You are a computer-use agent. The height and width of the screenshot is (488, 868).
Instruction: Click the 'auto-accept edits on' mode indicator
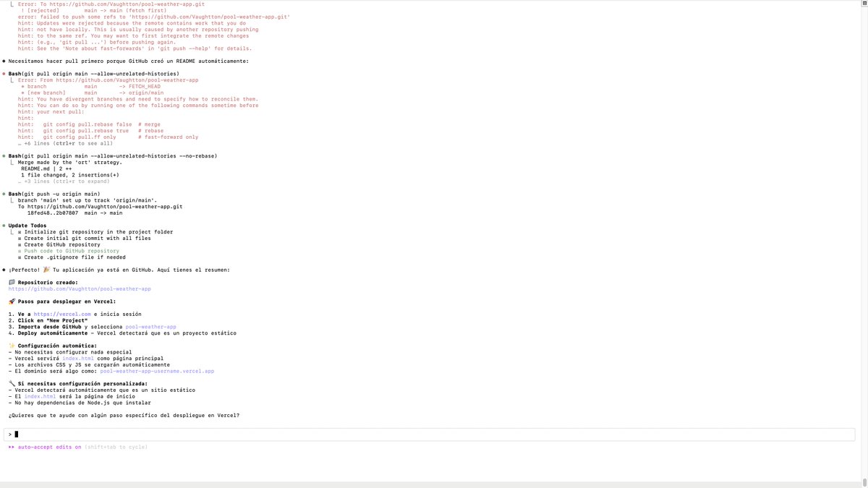click(x=50, y=447)
